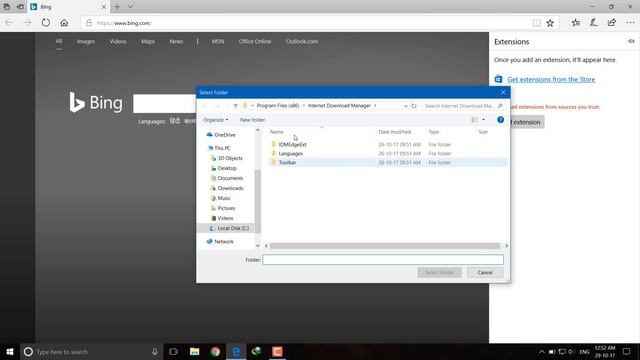Expand the view options dropdown arrow
The width and height of the screenshot is (640, 360).
(x=484, y=120)
